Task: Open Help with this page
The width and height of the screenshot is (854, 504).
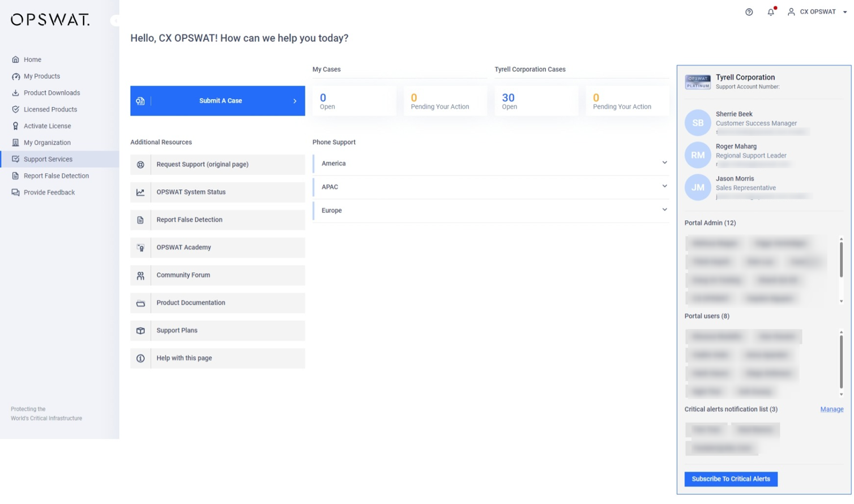Action: [217, 358]
